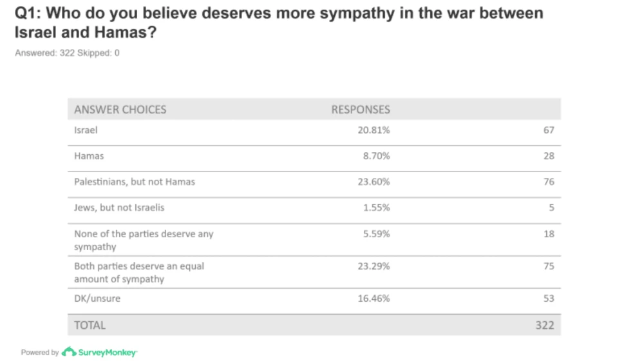Click the Q1 question title text
644x363 pixels.
tap(278, 22)
